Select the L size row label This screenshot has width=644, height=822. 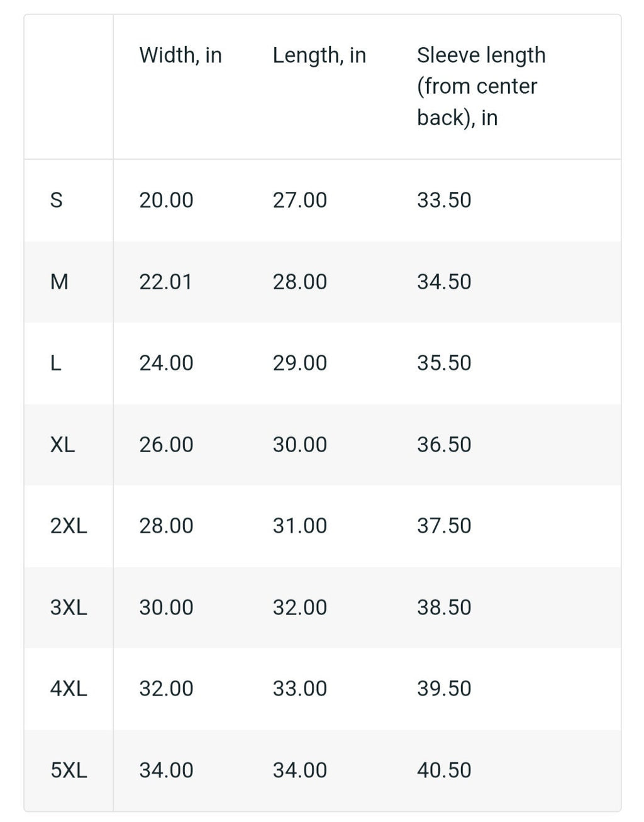(x=56, y=363)
